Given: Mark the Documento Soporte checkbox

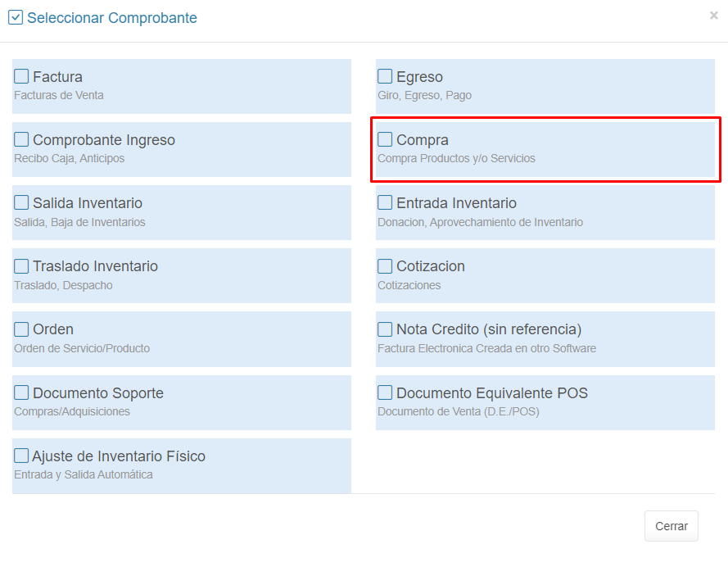Looking at the screenshot, I should pyautogui.click(x=21, y=393).
